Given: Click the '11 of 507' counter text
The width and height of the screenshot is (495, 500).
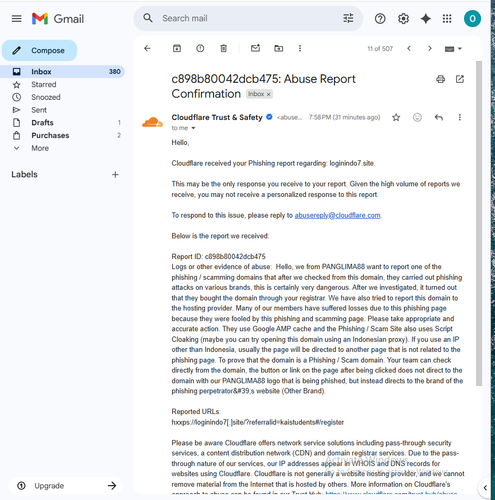Looking at the screenshot, I should click(380, 49).
